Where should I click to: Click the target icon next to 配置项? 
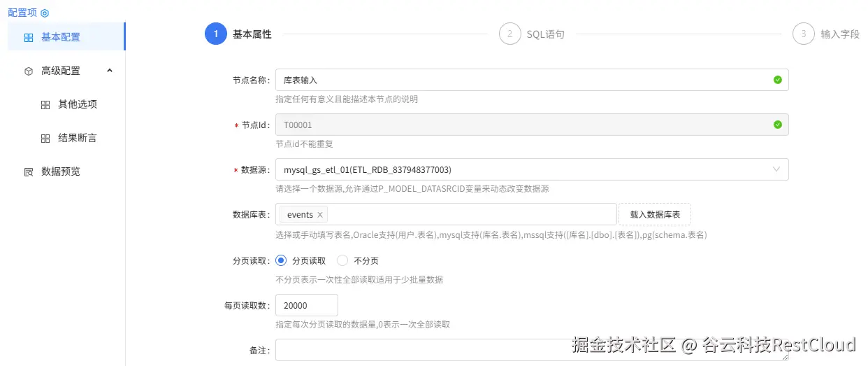click(45, 13)
